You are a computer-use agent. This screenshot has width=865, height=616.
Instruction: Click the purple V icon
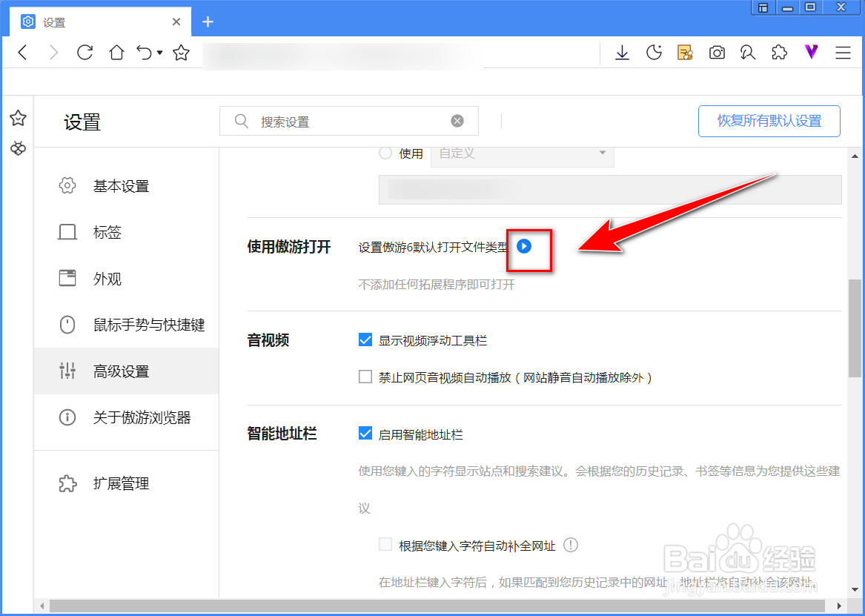[x=811, y=53]
